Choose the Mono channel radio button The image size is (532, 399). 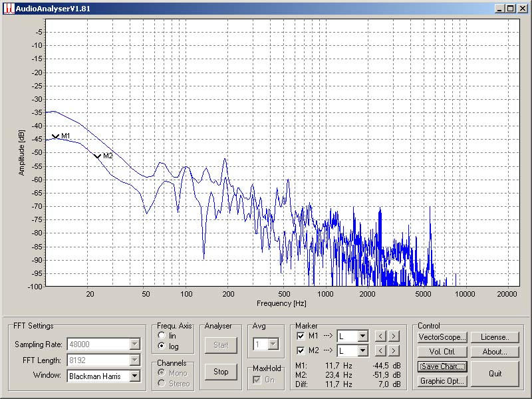[162, 372]
